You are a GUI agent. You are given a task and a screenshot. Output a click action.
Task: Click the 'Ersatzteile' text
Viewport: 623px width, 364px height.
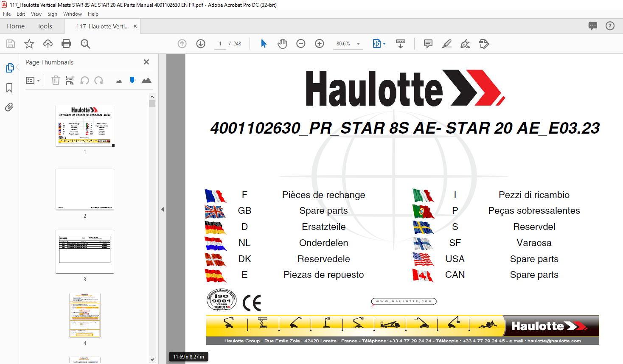[323, 227]
